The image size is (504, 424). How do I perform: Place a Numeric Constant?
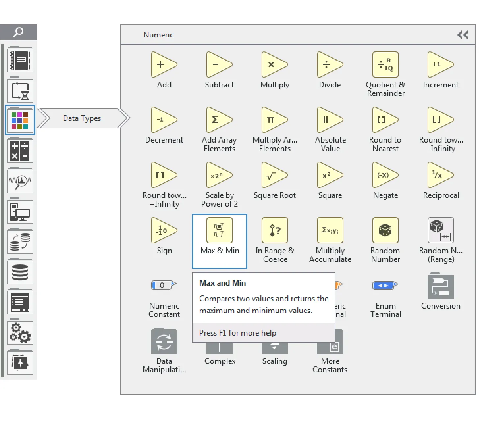coord(164,286)
